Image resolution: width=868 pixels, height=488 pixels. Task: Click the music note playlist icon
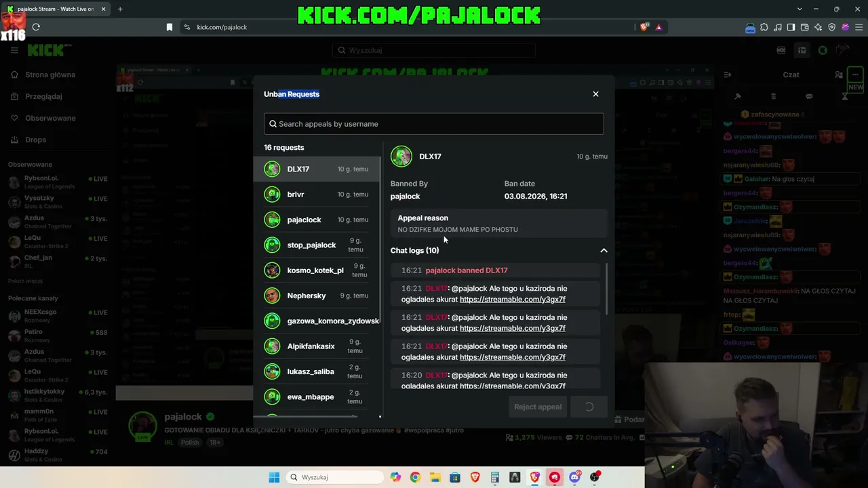pos(778,27)
